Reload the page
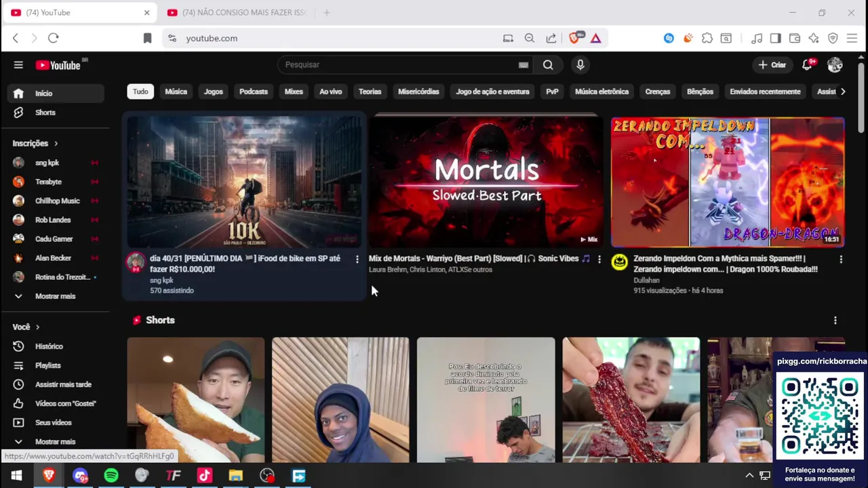The height and width of the screenshot is (488, 868). 54,39
